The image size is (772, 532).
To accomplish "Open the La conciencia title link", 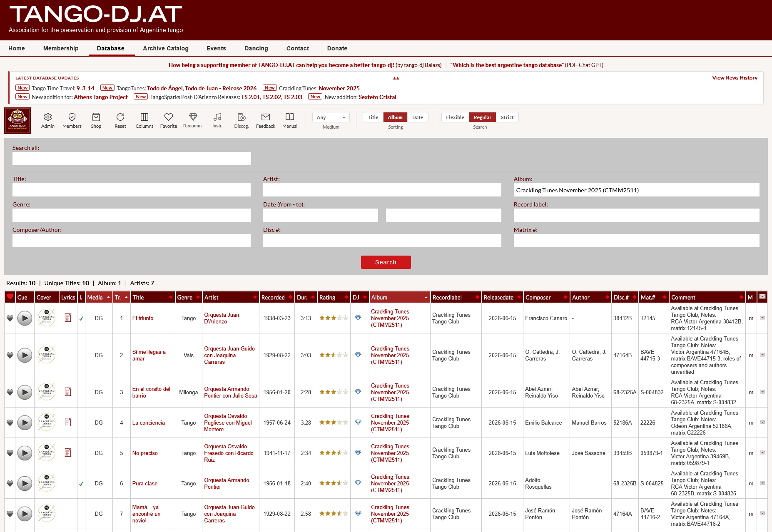I will (149, 423).
